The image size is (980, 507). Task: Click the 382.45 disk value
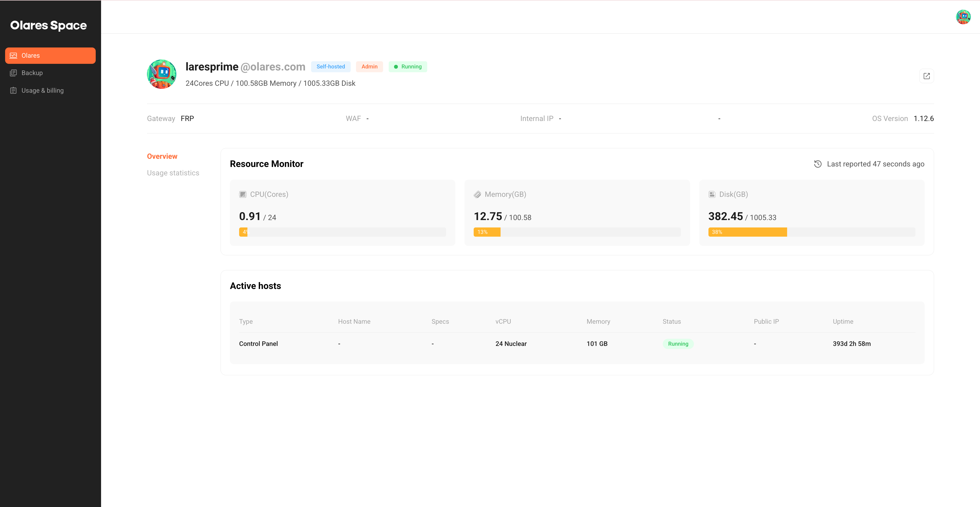726,216
